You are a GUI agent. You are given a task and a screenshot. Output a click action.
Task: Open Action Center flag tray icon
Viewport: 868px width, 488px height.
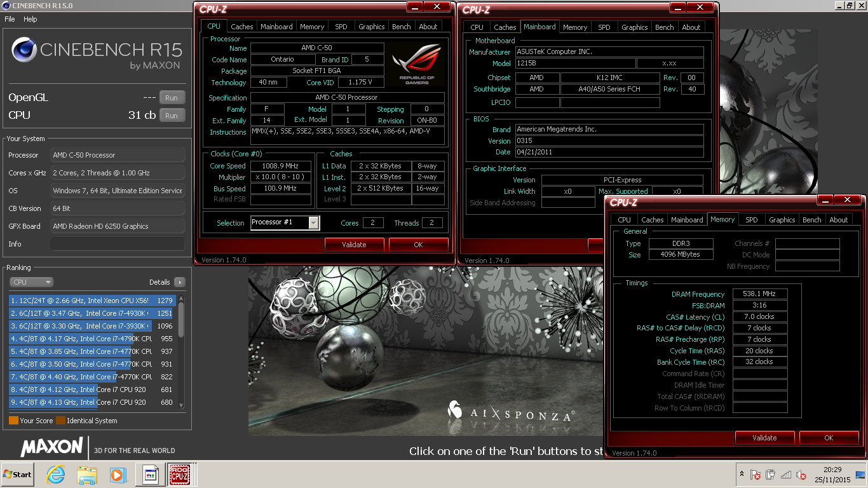[x=756, y=475]
